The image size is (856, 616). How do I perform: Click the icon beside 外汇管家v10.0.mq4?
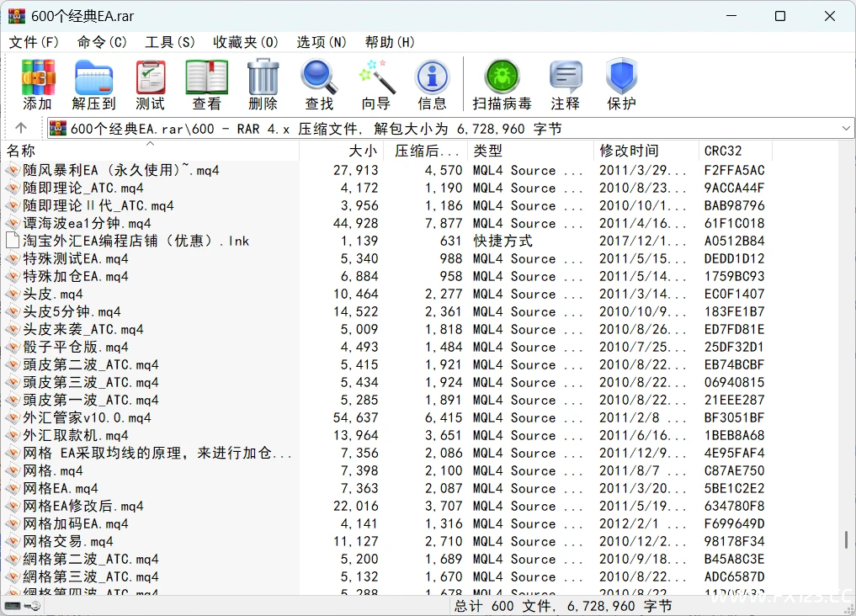[13, 418]
